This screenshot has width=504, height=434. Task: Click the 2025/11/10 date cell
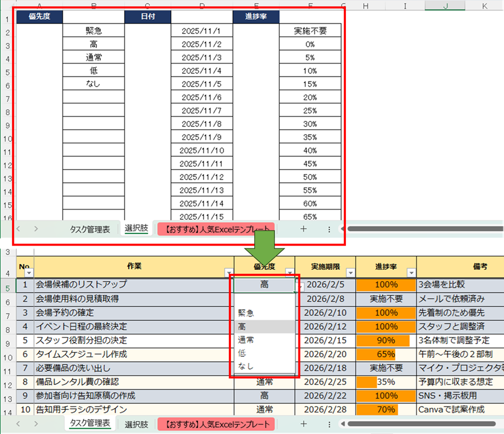click(x=202, y=150)
